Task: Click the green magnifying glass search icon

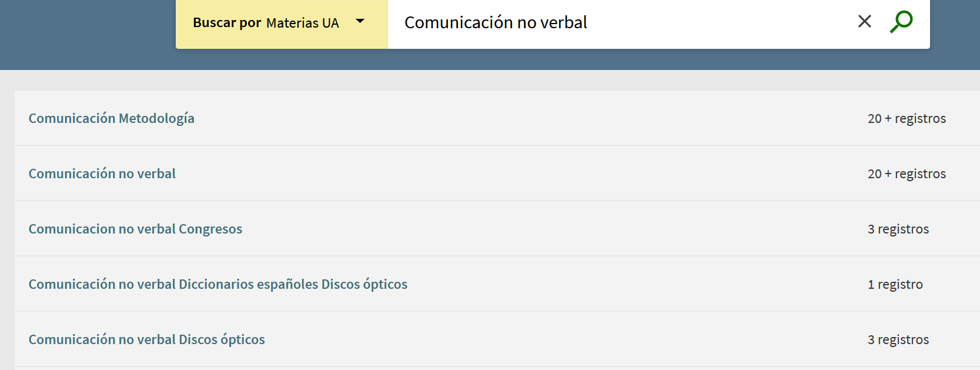Action: click(x=901, y=22)
